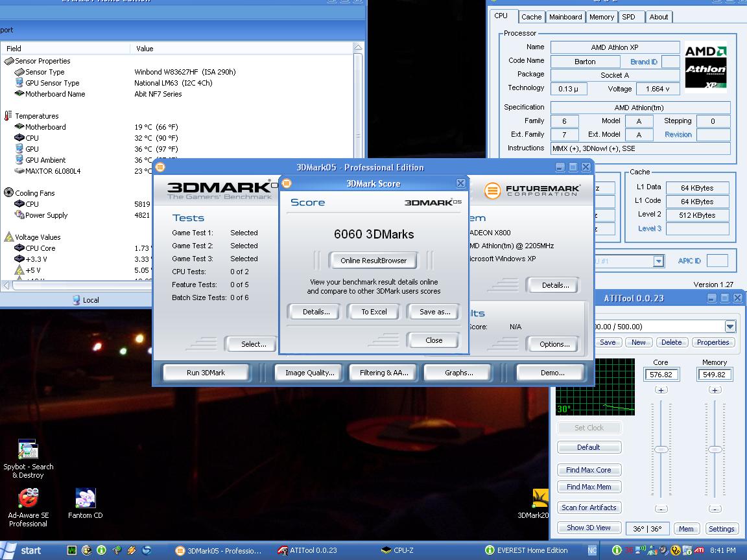Click Close button in 3DMark Score dialog
Viewport: 747px width, 560px height.
pyautogui.click(x=434, y=340)
